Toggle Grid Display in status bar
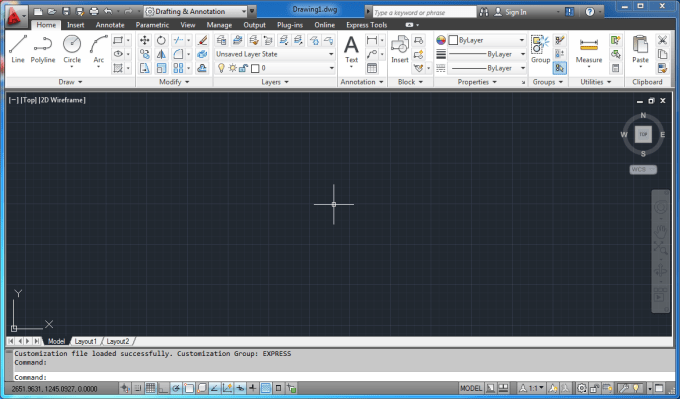This screenshot has height=399, width=680. [x=150, y=388]
